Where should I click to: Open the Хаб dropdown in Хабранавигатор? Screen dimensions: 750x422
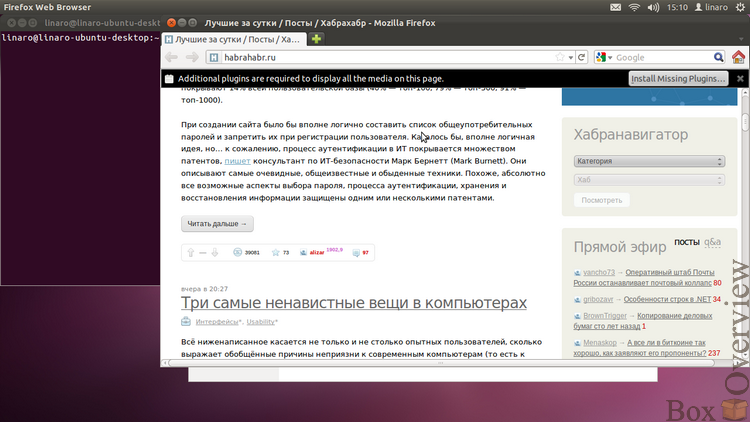[x=649, y=180]
